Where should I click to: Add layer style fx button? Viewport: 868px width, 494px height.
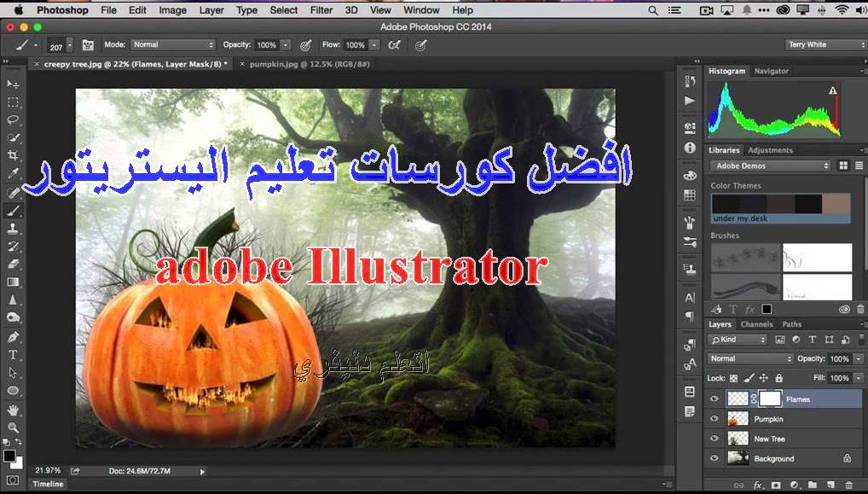pyautogui.click(x=757, y=485)
